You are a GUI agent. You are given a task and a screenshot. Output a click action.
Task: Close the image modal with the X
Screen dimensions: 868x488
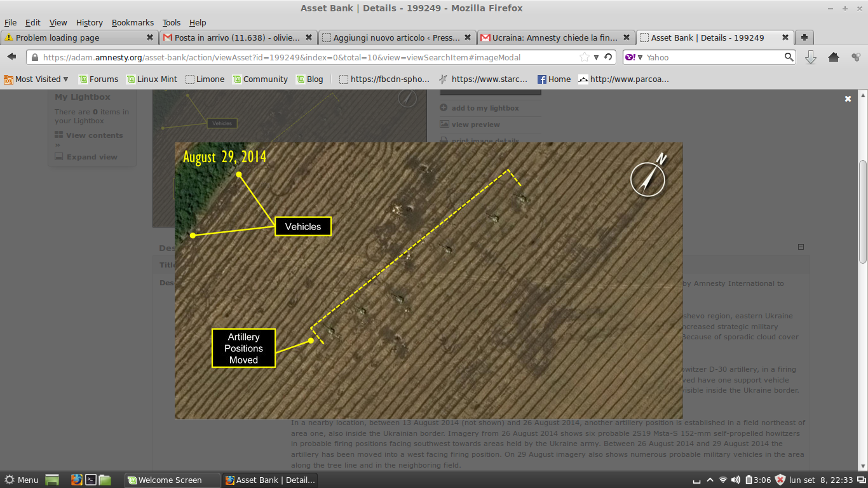coord(848,99)
